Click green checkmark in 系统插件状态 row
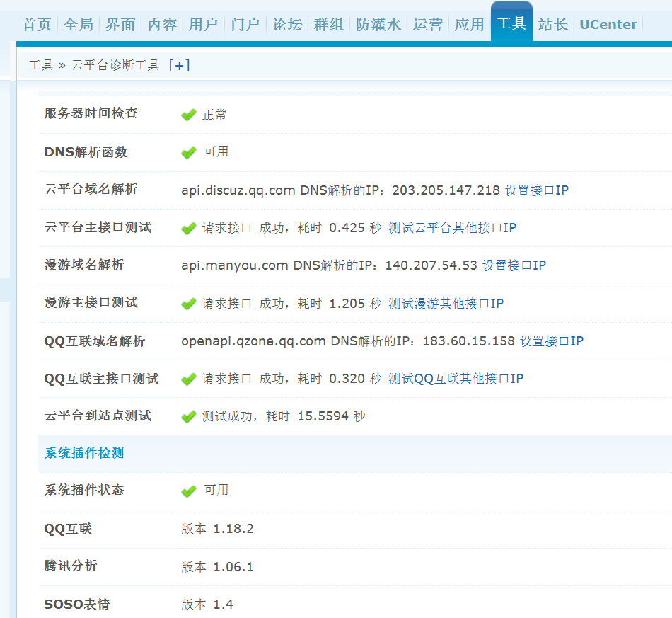Viewport: 672px width, 618px height. click(x=188, y=491)
